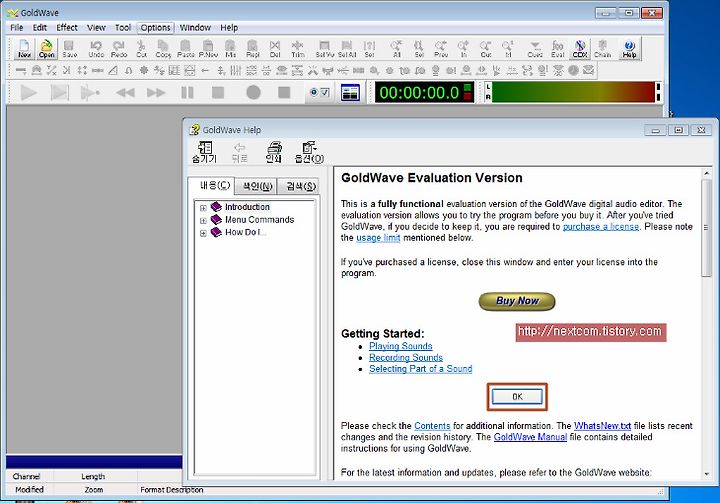Open the WhatsNew.txt link

click(x=602, y=426)
